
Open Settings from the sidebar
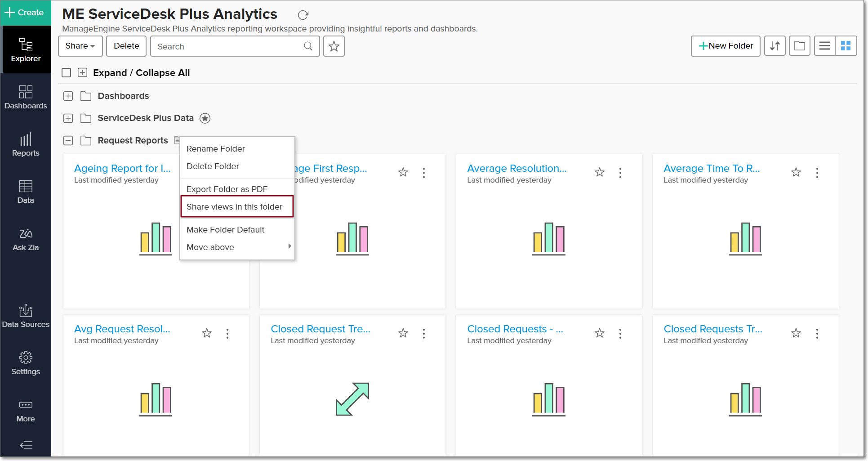point(26,363)
